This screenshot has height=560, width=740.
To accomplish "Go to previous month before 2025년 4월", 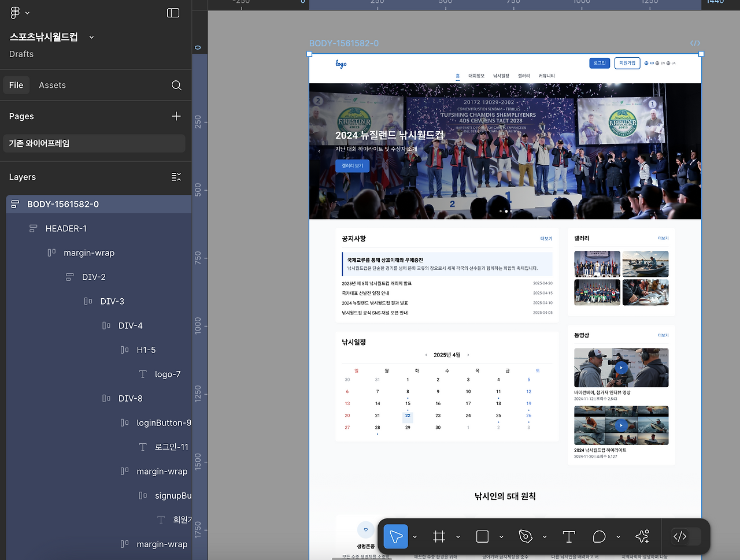I will [x=426, y=355].
